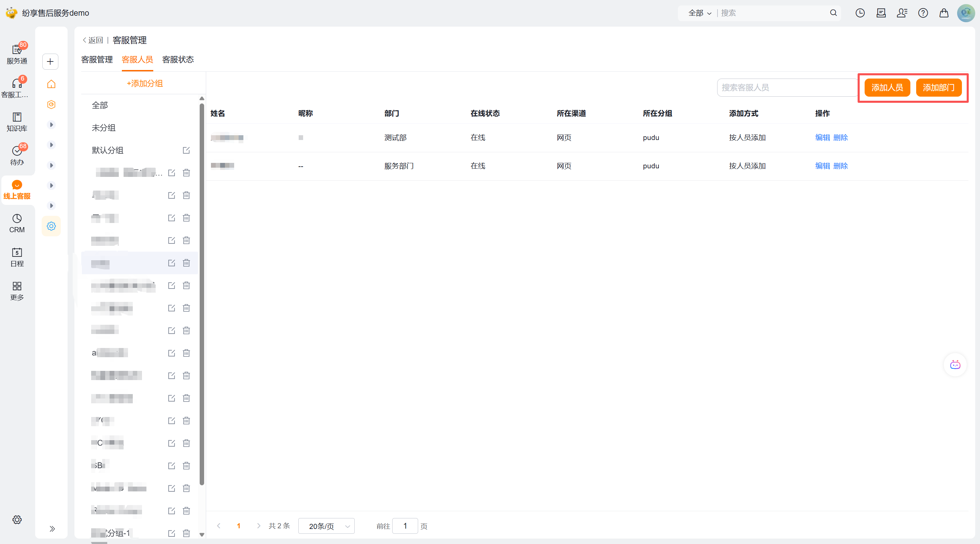Open the 知识库 sidebar module
980x544 pixels.
17,122
